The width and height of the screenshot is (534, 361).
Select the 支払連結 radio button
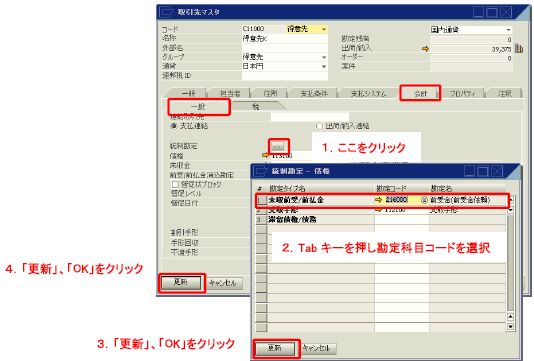[174, 126]
